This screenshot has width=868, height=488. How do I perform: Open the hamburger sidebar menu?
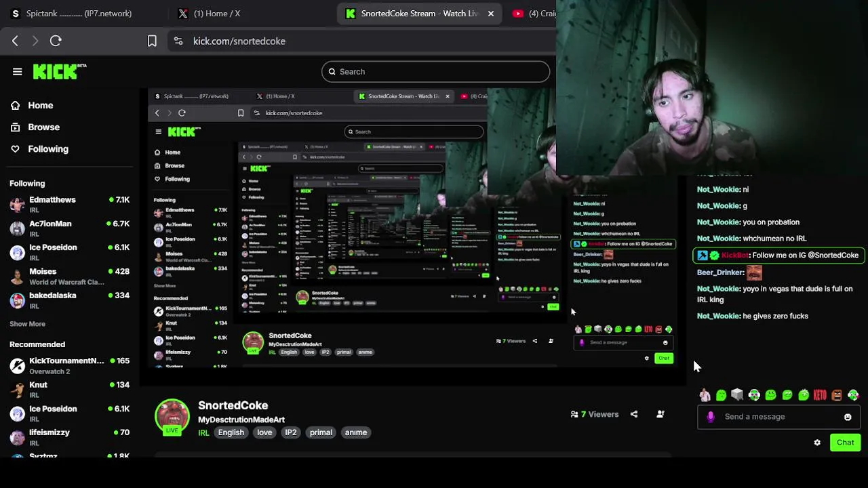tap(17, 71)
